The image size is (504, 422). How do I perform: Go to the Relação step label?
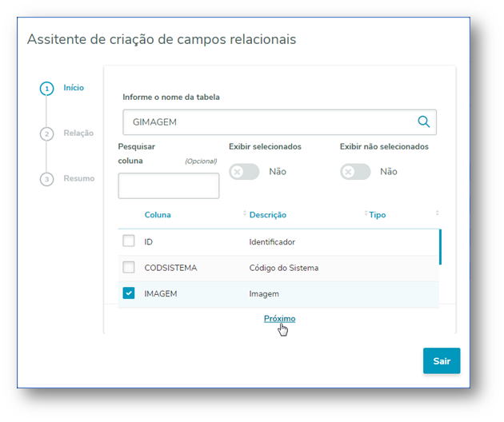coord(78,133)
